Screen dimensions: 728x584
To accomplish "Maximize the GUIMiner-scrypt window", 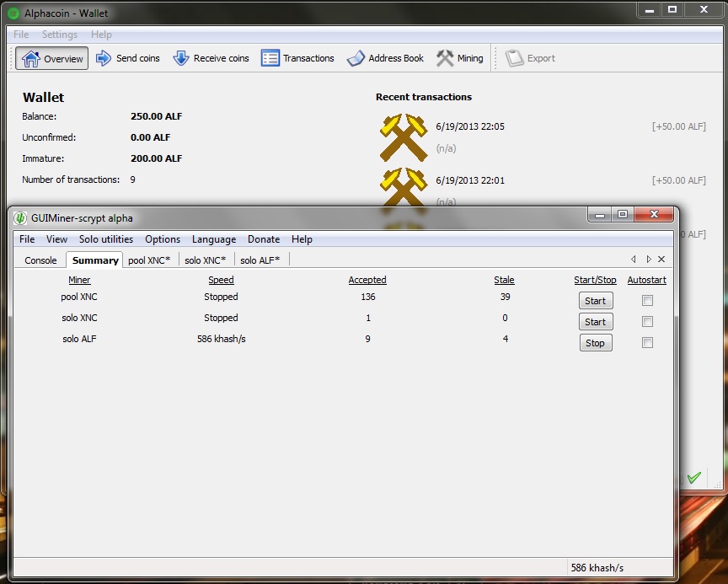I will 623,215.
